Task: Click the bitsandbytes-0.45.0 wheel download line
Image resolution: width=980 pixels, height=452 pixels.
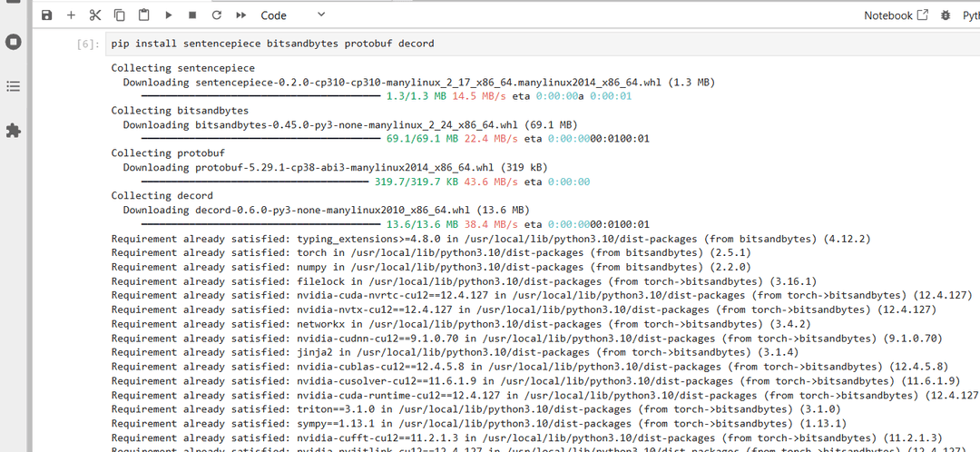Action: (x=350, y=125)
